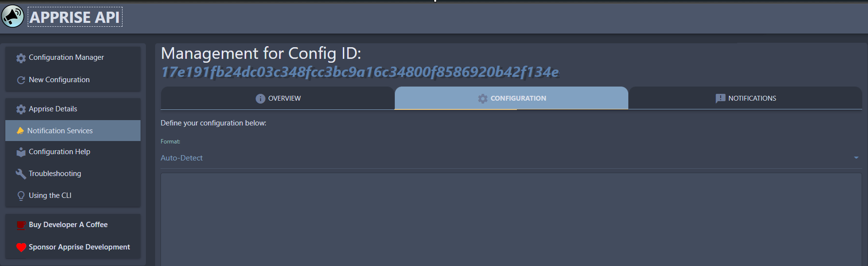
Task: Click the lightbulb icon beside Using the CLI
Action: 21,196
